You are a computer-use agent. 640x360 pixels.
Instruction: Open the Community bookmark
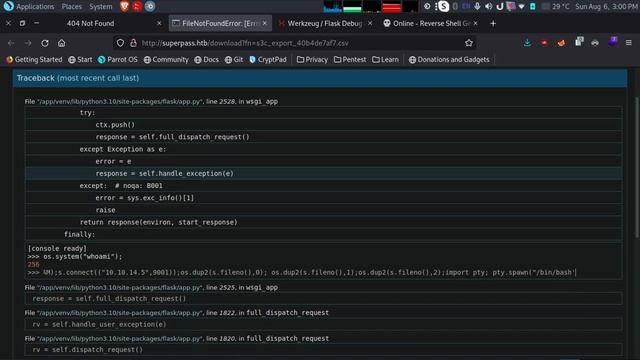pyautogui.click(x=166, y=60)
